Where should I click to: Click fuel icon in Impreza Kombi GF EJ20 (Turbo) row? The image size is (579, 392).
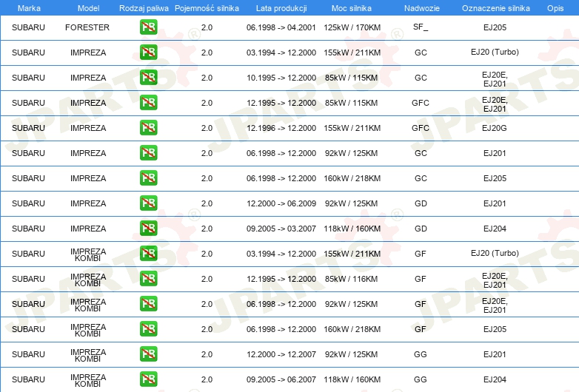tap(148, 254)
